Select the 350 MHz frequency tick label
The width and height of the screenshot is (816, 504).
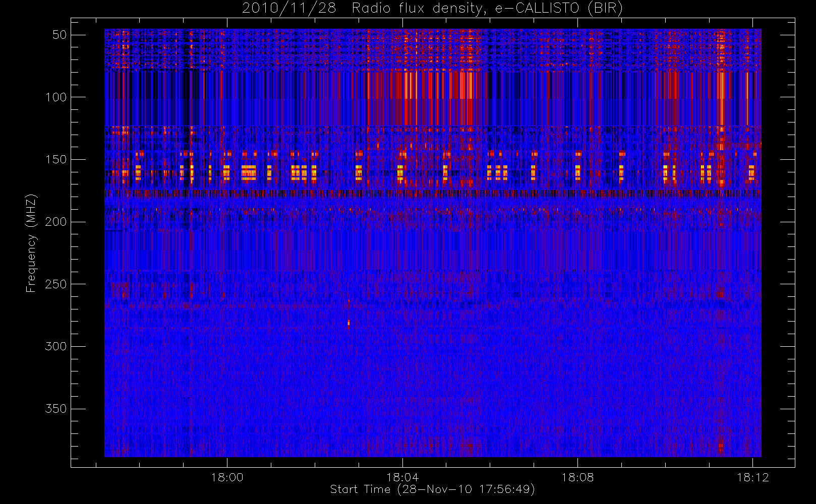56,409
